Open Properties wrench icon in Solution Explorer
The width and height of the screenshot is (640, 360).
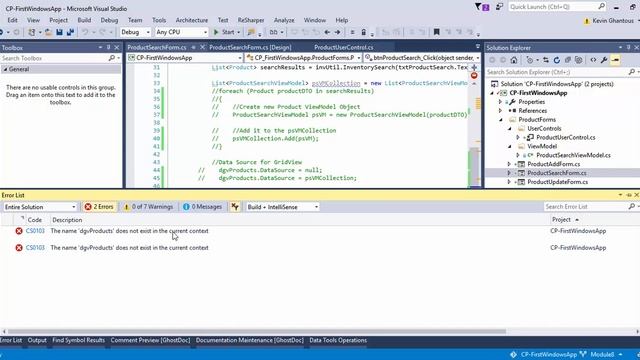point(604,60)
